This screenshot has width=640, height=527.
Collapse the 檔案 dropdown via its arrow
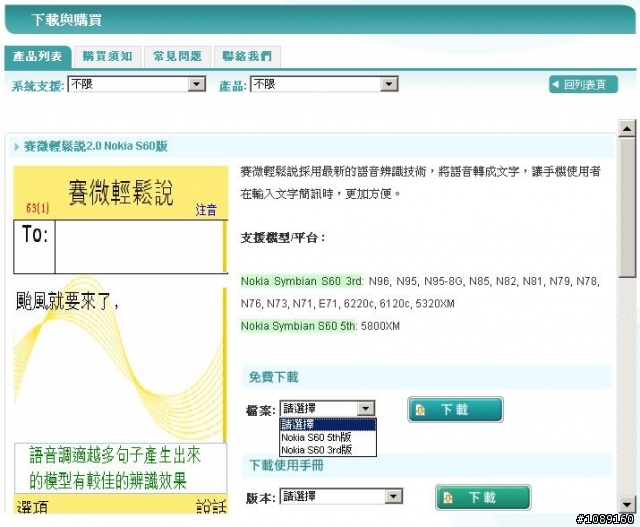tap(366, 408)
